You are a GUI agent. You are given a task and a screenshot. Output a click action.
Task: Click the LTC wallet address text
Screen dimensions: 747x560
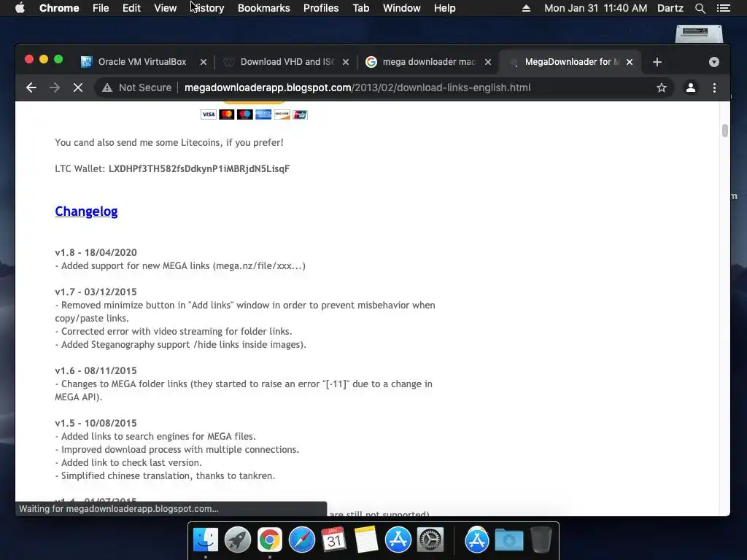(199, 168)
